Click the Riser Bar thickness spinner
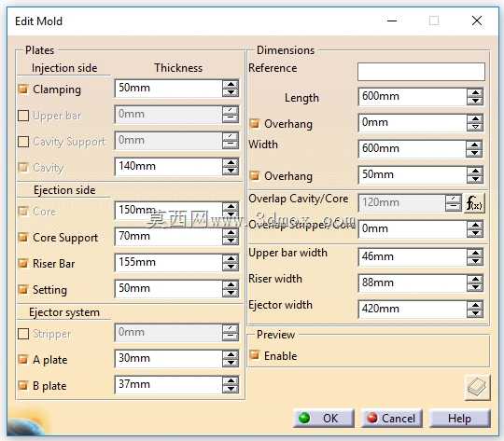This screenshot has height=441, width=504. click(231, 263)
